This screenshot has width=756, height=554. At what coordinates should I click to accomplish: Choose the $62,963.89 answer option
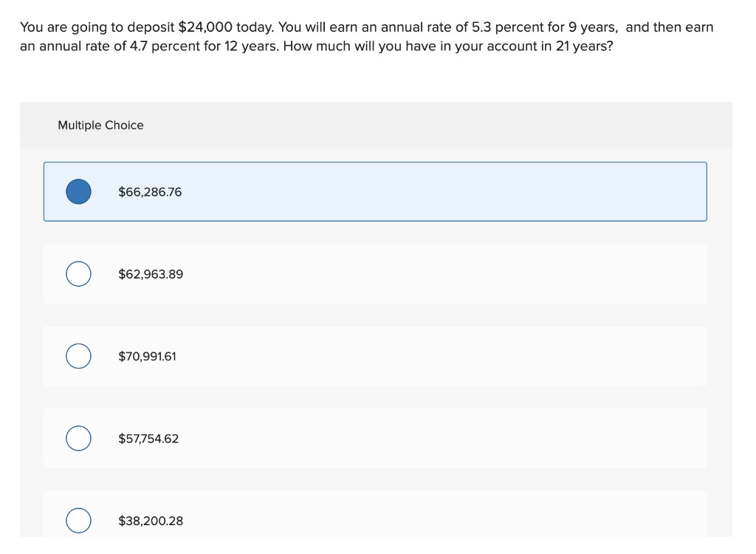pos(78,273)
